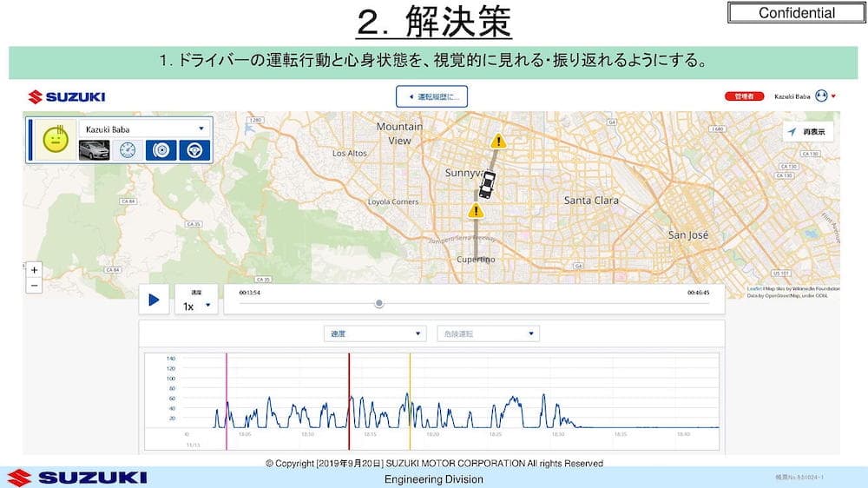Click the yellow vertical marker in chart
Image resolution: width=868 pixels, height=488 pixels.
coord(411,401)
